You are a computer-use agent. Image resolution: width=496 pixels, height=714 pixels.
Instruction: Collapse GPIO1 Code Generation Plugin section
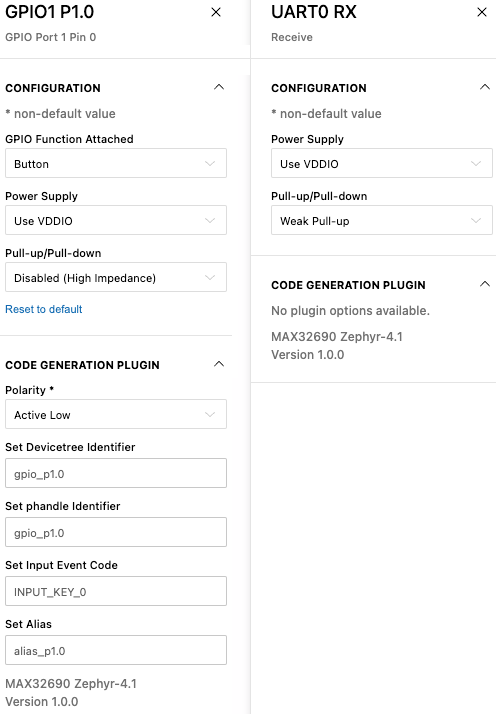(219, 364)
